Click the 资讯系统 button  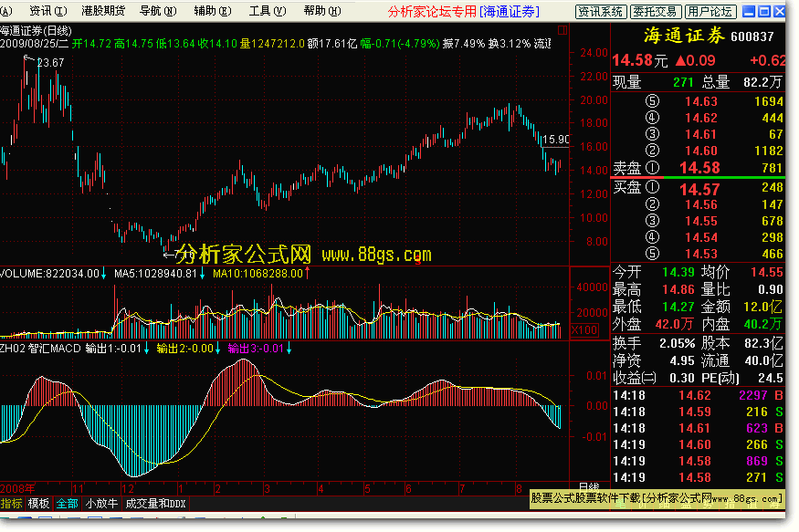pos(601,11)
